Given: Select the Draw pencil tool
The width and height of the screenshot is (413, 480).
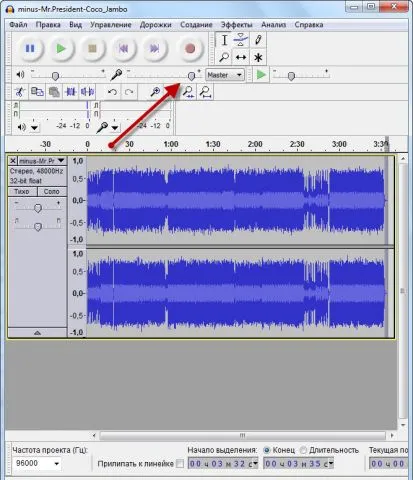Looking at the screenshot, I should (x=258, y=40).
